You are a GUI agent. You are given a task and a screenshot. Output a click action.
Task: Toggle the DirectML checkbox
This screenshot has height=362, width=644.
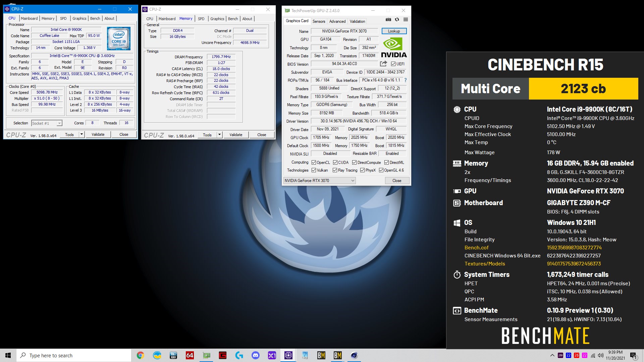386,163
